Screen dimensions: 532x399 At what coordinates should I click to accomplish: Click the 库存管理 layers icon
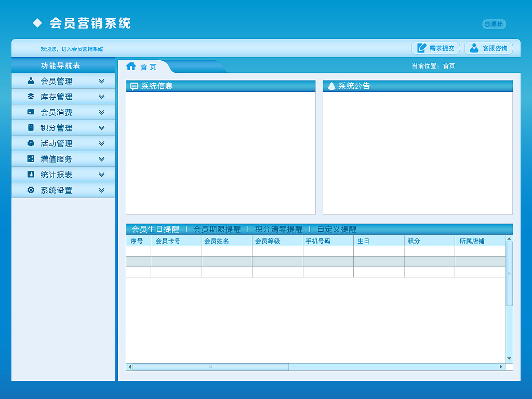[31, 96]
